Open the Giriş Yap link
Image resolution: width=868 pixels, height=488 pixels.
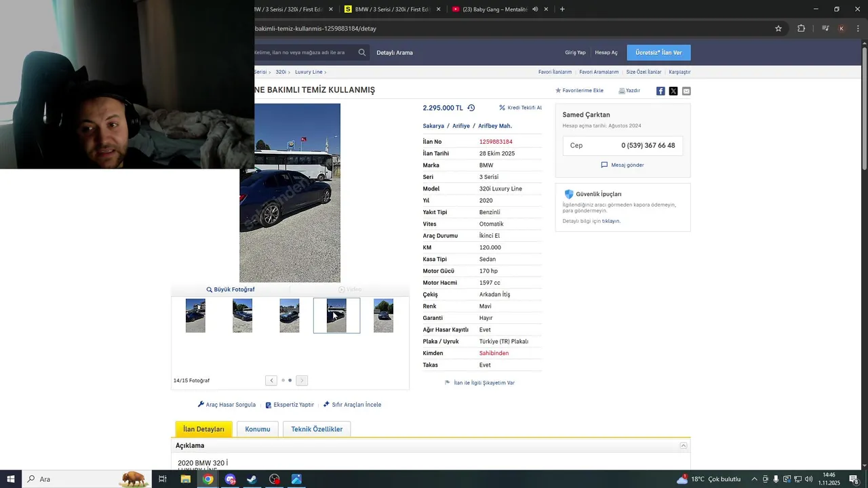[575, 52]
